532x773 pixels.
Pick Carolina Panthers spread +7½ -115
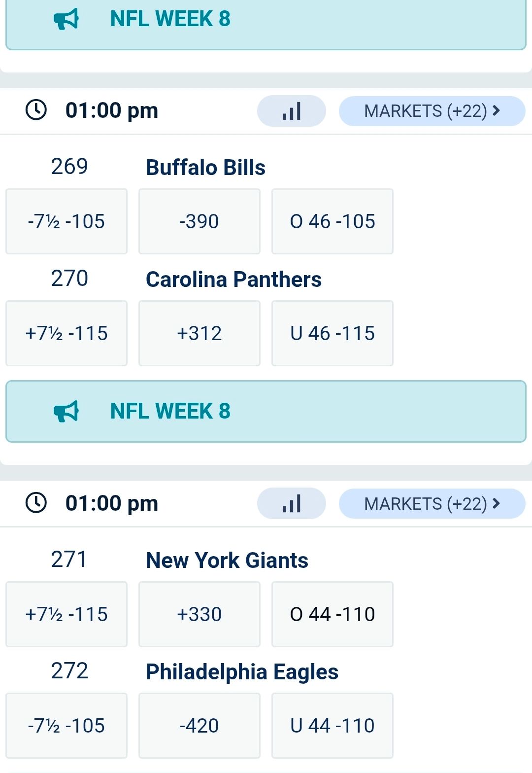[66, 333]
